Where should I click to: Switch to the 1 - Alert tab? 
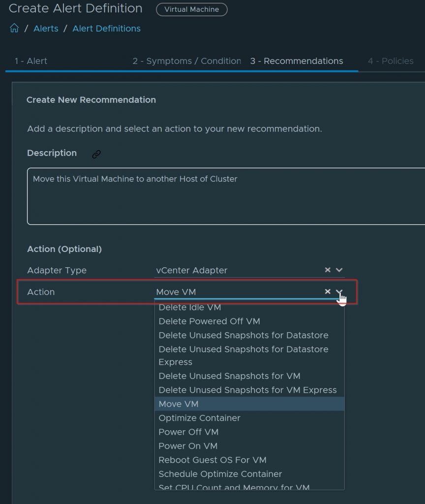click(x=31, y=61)
